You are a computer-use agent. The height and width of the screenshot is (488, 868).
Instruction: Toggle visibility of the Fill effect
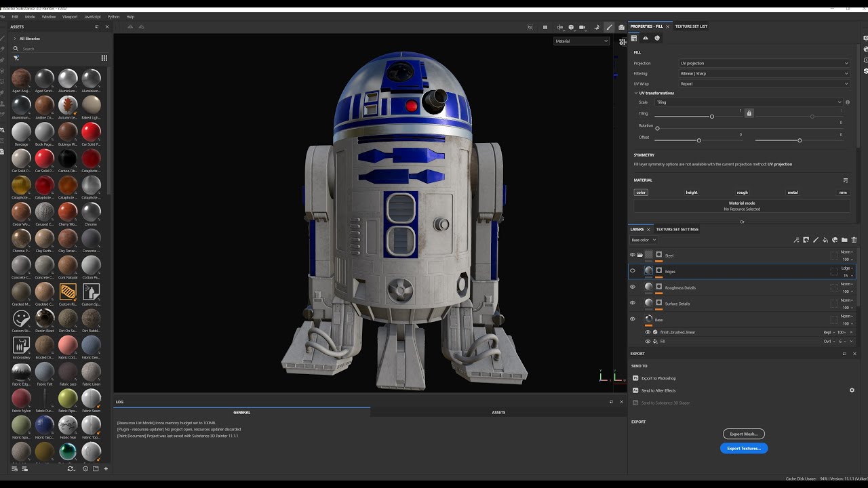pos(648,342)
